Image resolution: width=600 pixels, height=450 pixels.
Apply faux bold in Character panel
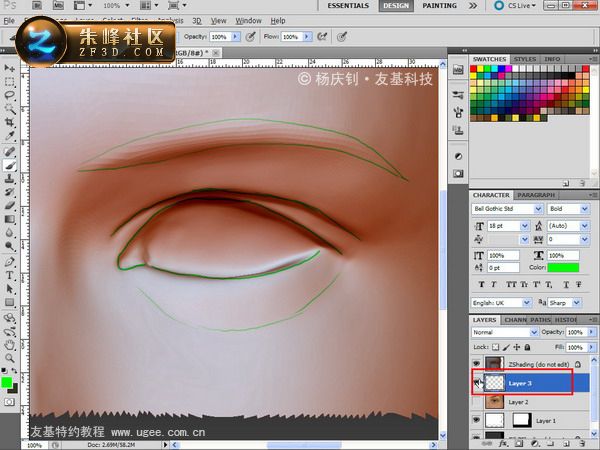481,284
